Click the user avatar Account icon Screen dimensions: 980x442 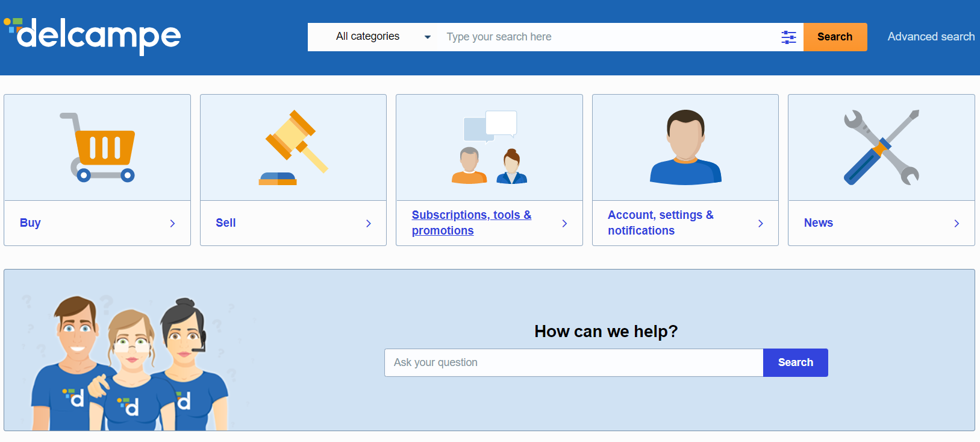685,147
